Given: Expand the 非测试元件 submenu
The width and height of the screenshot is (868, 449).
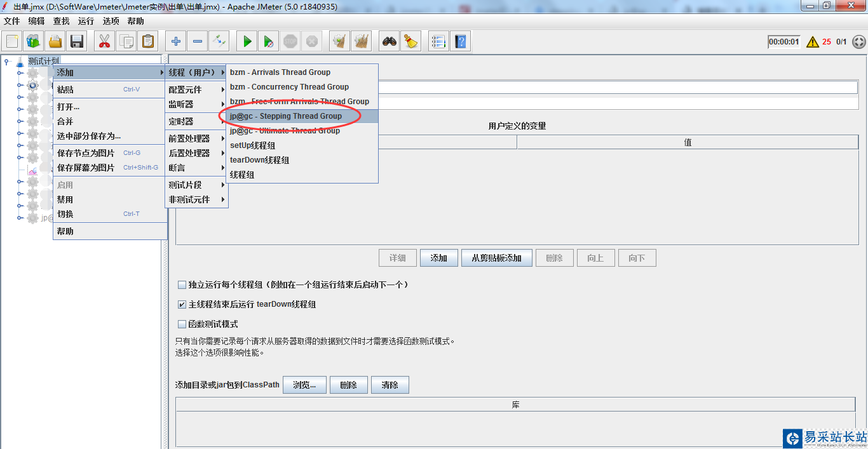Looking at the screenshot, I should click(196, 199).
